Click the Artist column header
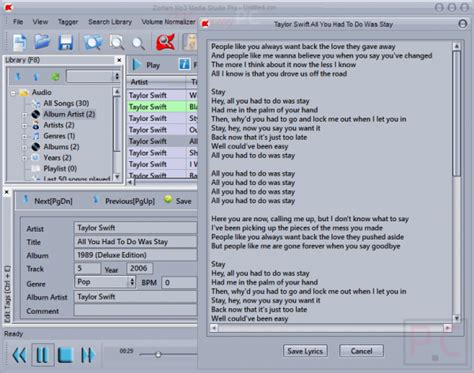Image resolution: width=474 pixels, height=373 pixels. click(156, 82)
